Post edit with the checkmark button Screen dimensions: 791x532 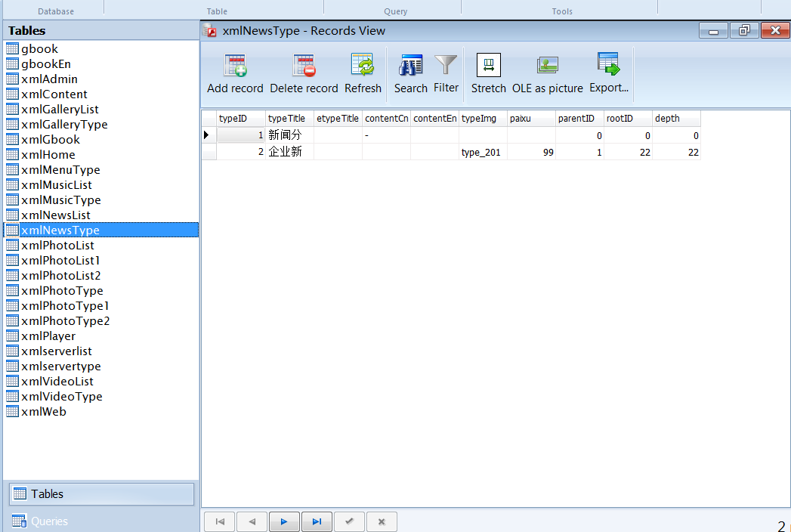(x=349, y=522)
